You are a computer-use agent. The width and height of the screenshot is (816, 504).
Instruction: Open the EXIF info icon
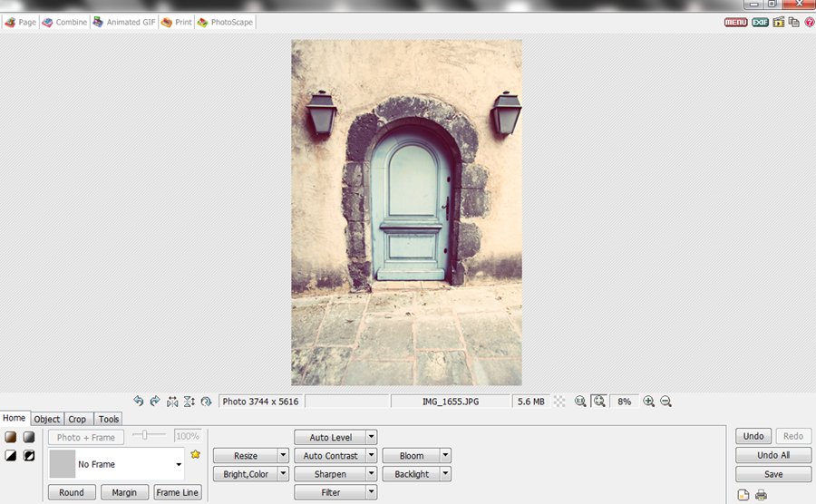760,23
